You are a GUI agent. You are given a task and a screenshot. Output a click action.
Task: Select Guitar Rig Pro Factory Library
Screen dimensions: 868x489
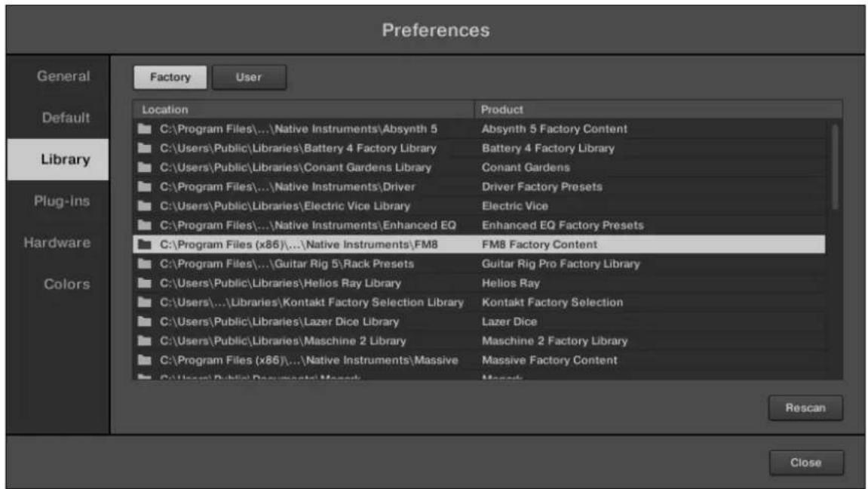pos(560,263)
